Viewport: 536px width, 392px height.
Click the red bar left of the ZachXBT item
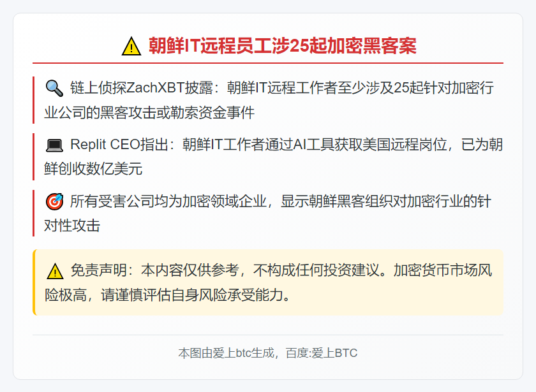(33, 100)
